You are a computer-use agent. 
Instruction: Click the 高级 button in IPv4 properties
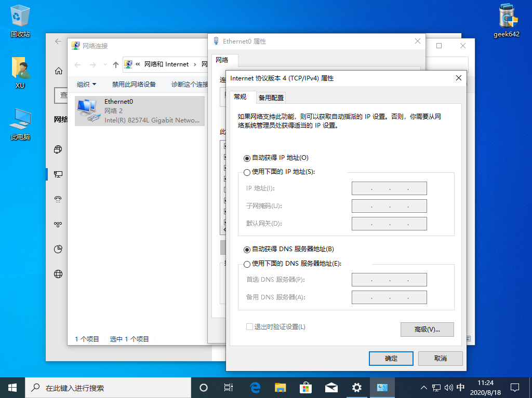tap(427, 329)
